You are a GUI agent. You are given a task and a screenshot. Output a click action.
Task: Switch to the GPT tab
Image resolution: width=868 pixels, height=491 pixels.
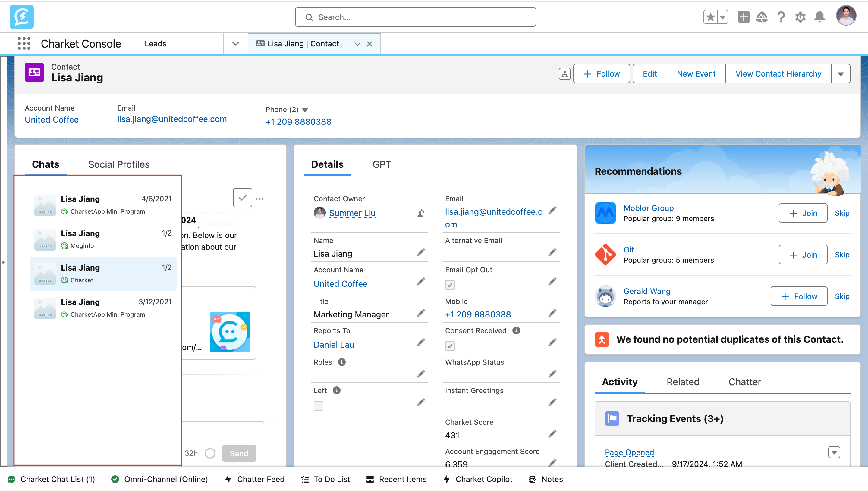pos(382,164)
